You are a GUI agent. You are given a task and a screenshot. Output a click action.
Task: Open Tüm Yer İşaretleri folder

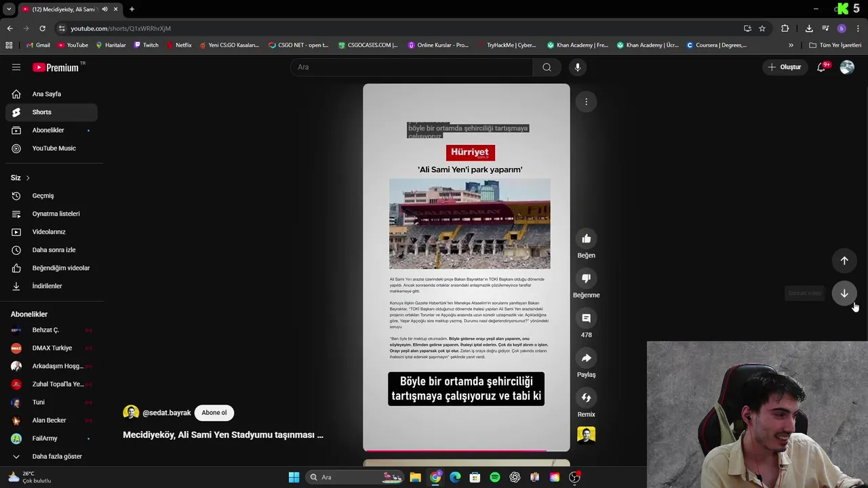tap(835, 45)
